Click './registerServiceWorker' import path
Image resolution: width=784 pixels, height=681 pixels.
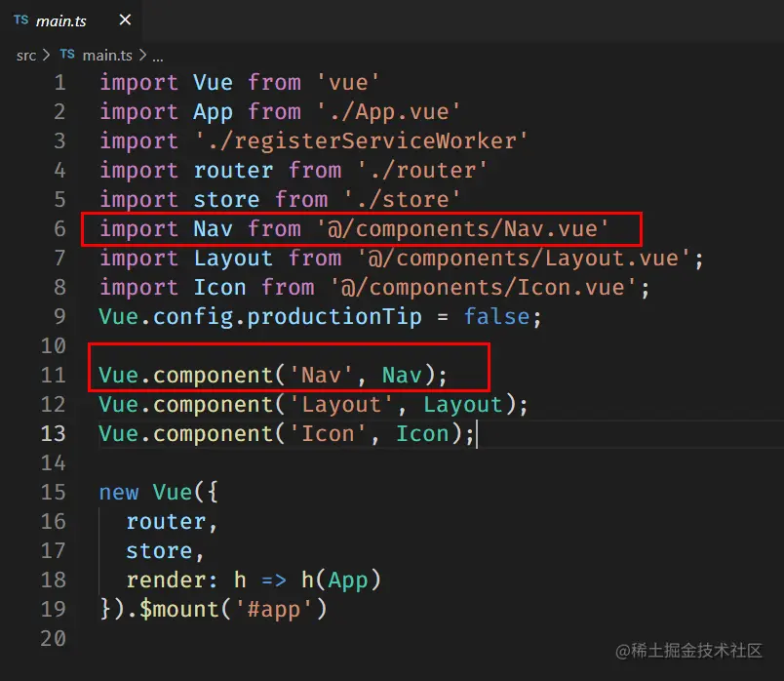(x=361, y=140)
